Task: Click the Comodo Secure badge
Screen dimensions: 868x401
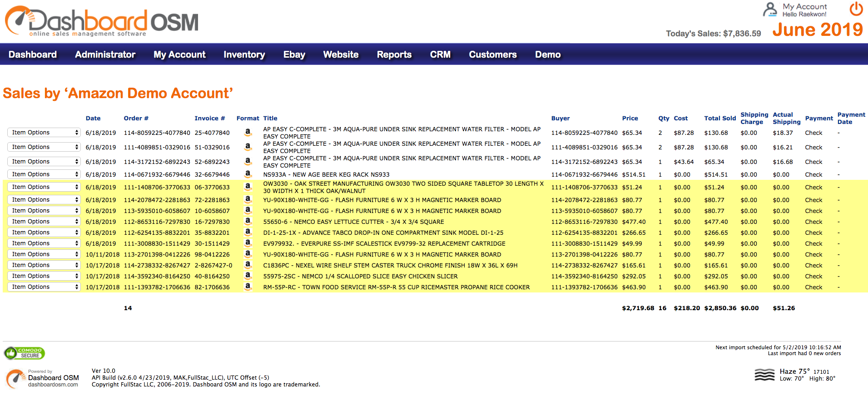Action: click(25, 353)
